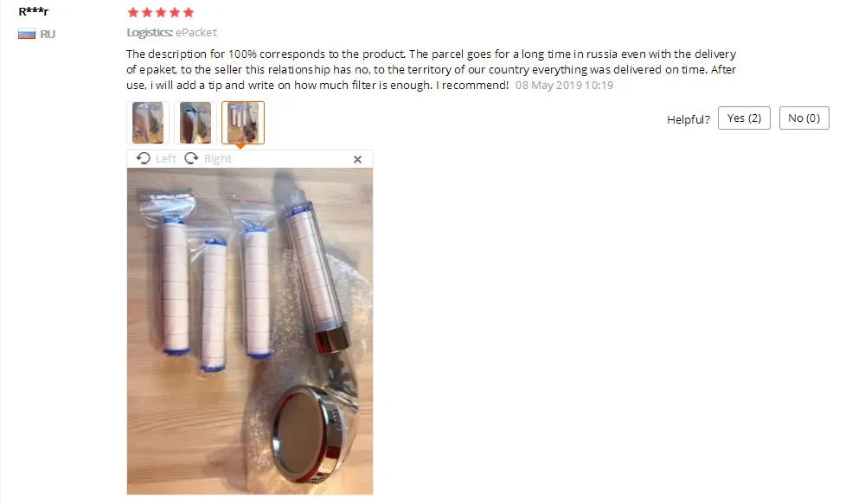Open the second review photo thumbnail

[195, 123]
